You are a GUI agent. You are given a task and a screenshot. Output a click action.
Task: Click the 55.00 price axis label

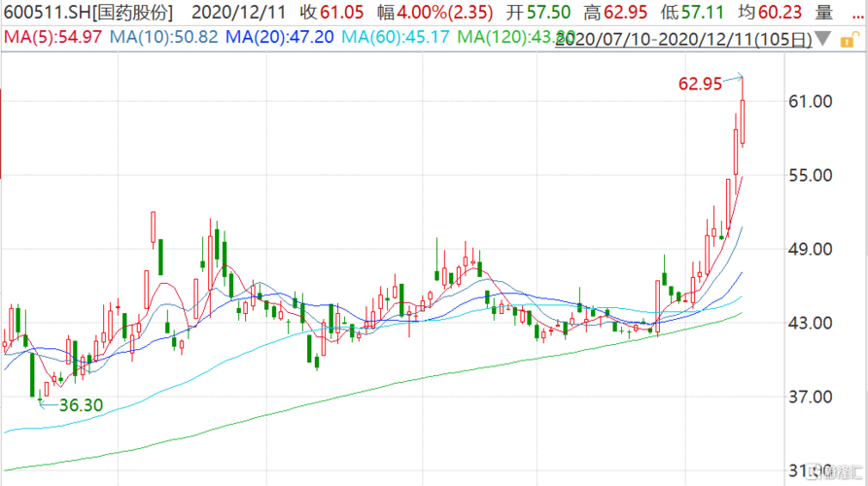[x=811, y=176]
